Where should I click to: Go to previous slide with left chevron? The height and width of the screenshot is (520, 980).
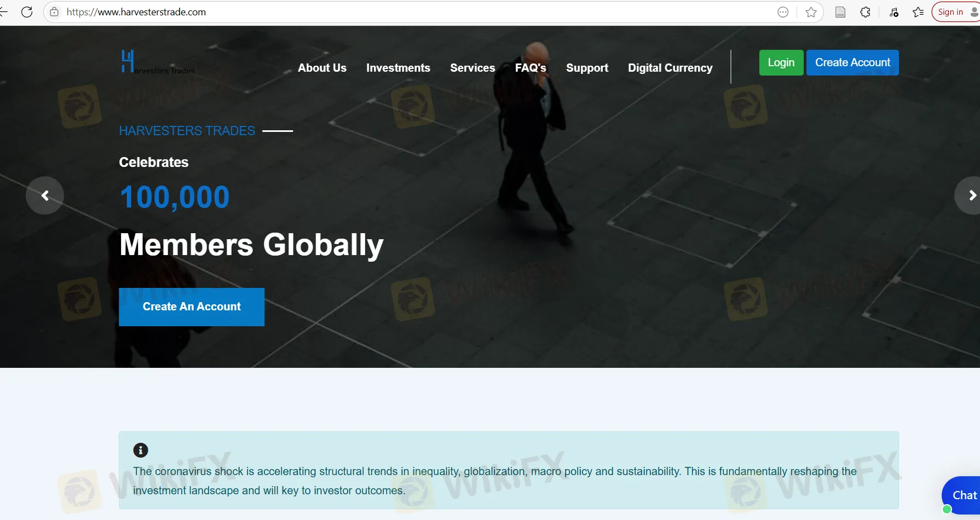tap(45, 195)
